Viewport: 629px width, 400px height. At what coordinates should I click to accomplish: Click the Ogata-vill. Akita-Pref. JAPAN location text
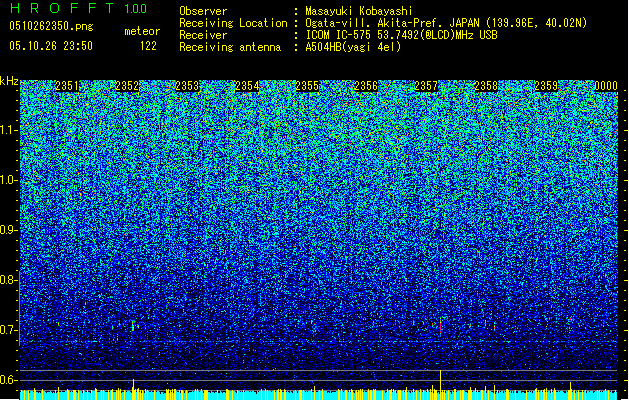(x=446, y=23)
